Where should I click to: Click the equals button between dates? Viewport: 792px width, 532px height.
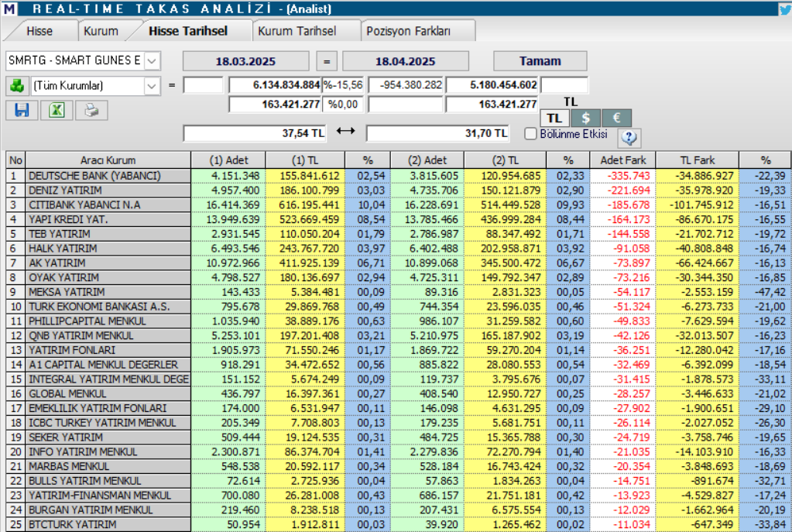click(327, 61)
